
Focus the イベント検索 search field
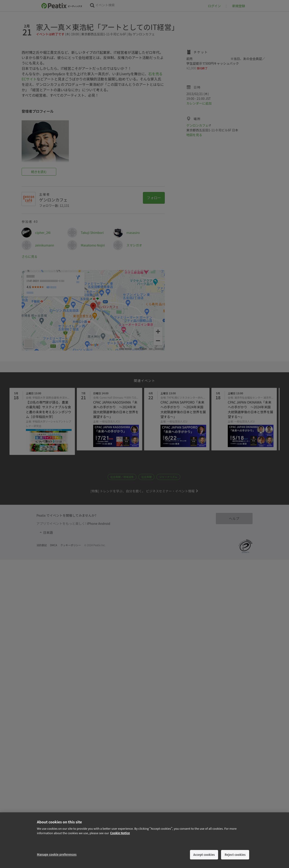pyautogui.click(x=105, y=5)
